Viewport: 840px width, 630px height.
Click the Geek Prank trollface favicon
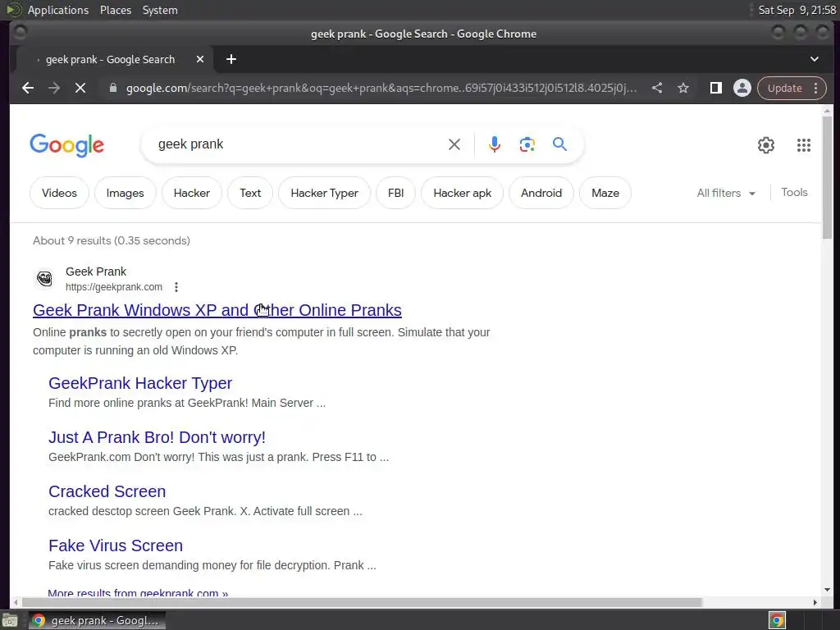coord(44,279)
